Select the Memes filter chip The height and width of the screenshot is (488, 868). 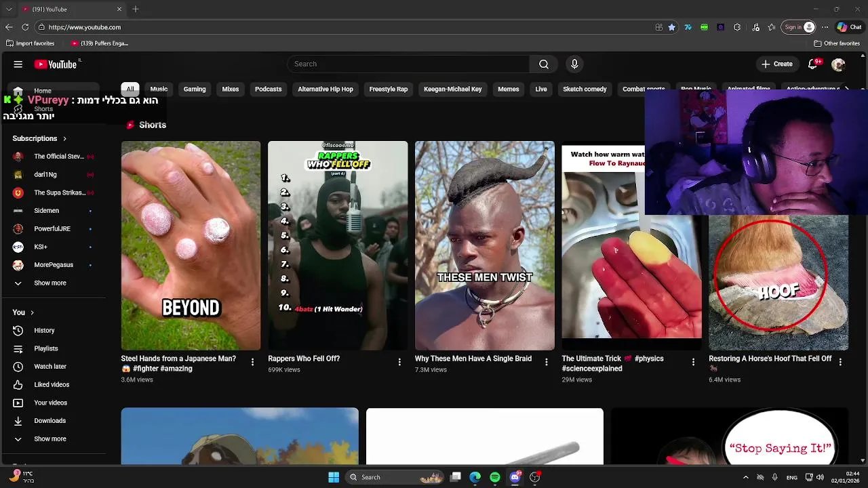coord(509,89)
